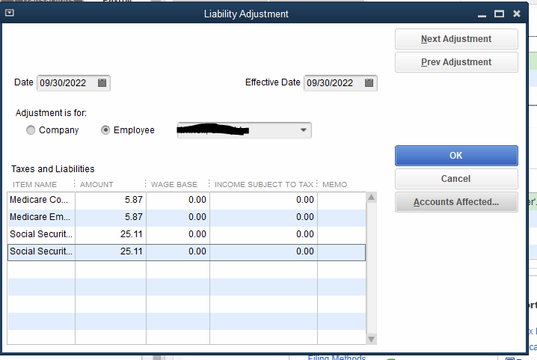Click Medicare Em... income subject to tax
537x360 pixels.
(264, 217)
